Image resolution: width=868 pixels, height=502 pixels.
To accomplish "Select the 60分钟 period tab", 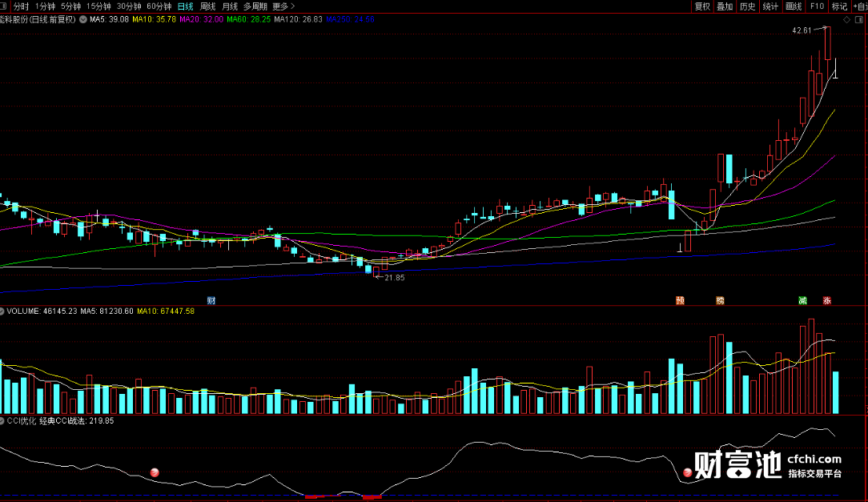I will [159, 6].
